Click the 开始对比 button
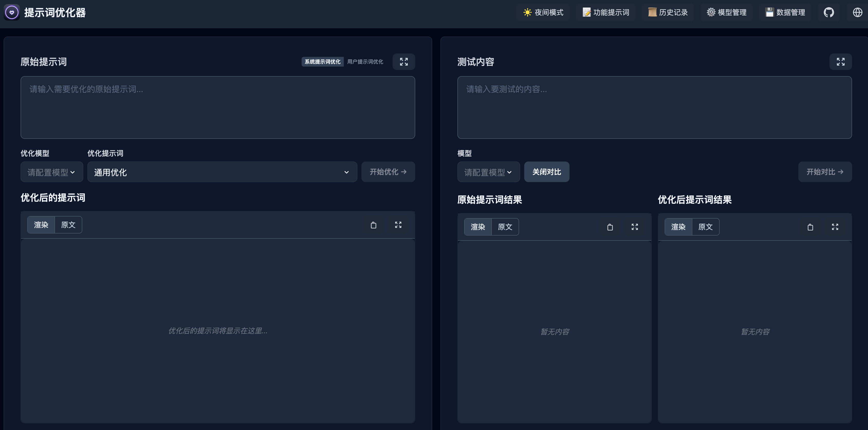Viewport: 868px width, 430px height. point(825,172)
